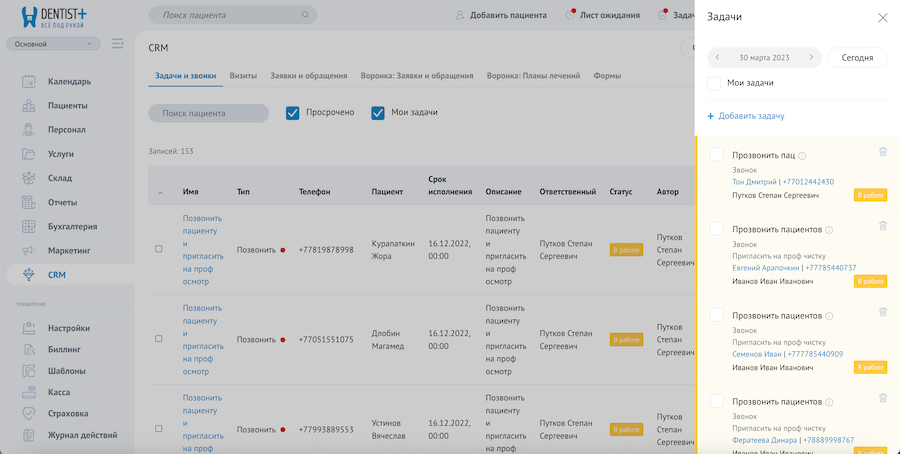Delete the 'Прозвонить пац' task with trash icon
Image resolution: width=900 pixels, height=454 pixels.
coord(882,152)
